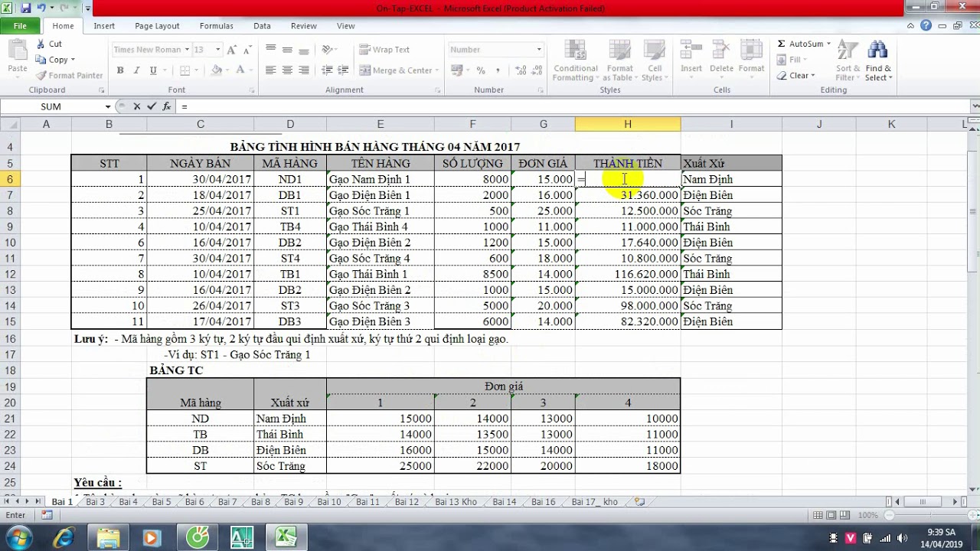Click the Accounting Number Format icon
The width and height of the screenshot is (980, 551).
pyautogui.click(x=457, y=70)
